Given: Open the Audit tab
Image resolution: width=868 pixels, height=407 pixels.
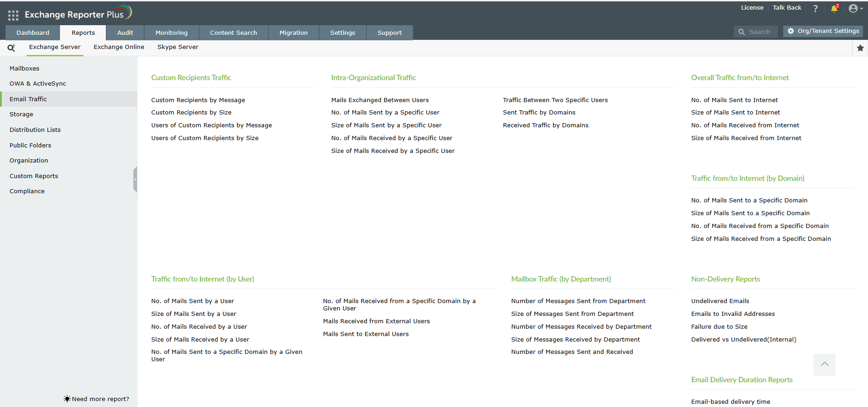Looking at the screenshot, I should tap(125, 33).
